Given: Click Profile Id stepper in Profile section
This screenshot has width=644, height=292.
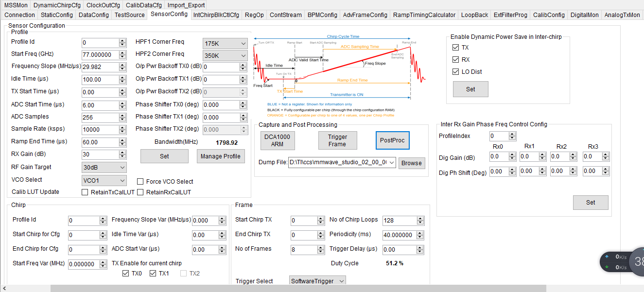Looking at the screenshot, I should click(123, 43).
